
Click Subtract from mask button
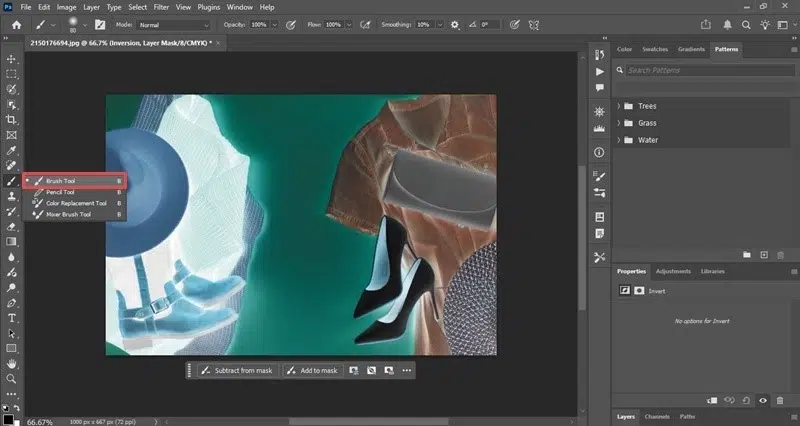[236, 370]
